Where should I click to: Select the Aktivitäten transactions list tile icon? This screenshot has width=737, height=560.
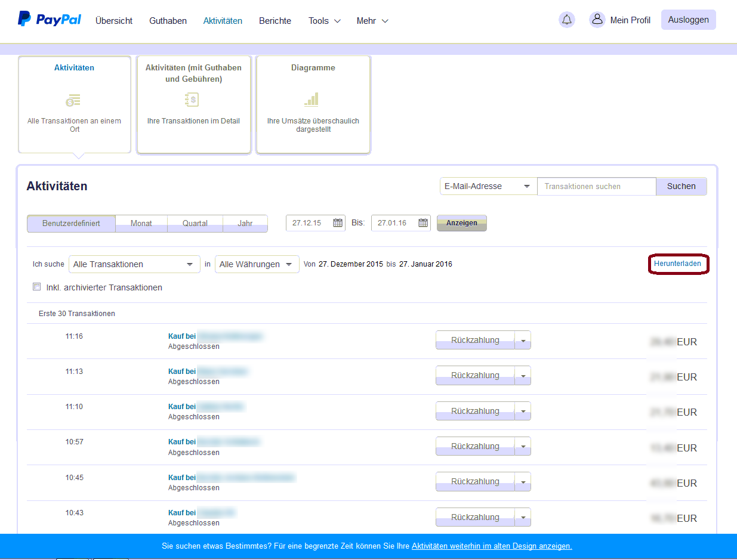tap(73, 100)
